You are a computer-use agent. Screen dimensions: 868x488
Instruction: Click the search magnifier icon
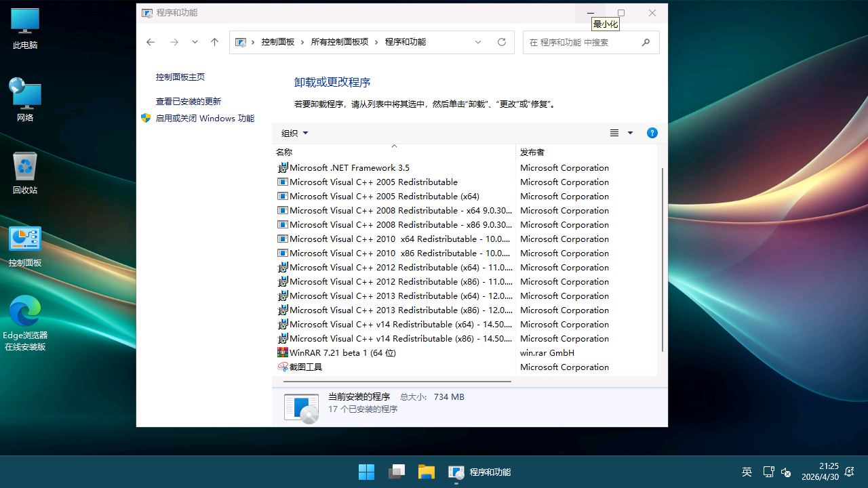coord(646,42)
